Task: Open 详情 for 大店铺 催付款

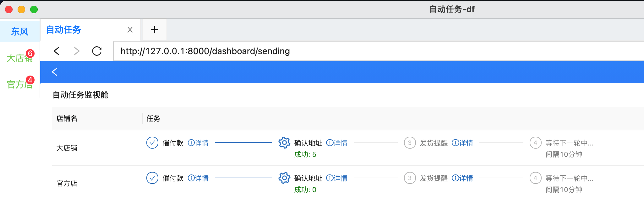Action: click(198, 143)
